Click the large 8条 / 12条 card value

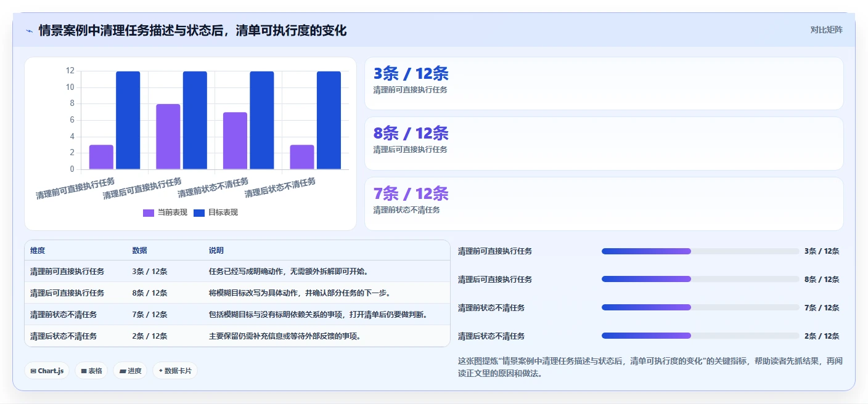tap(411, 133)
